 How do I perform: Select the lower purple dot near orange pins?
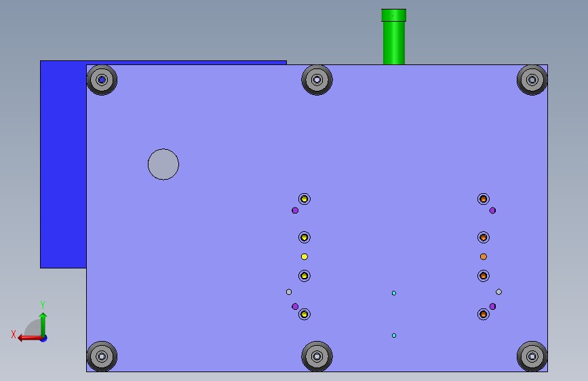pos(492,306)
